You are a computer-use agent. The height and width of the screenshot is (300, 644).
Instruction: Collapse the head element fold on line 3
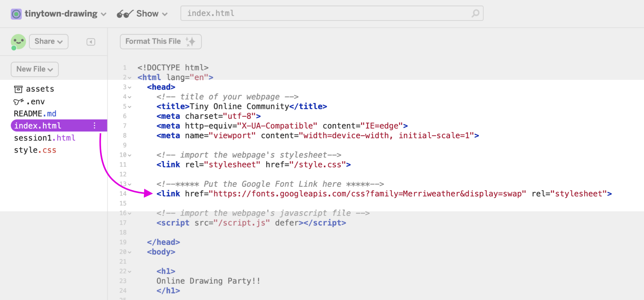(130, 87)
